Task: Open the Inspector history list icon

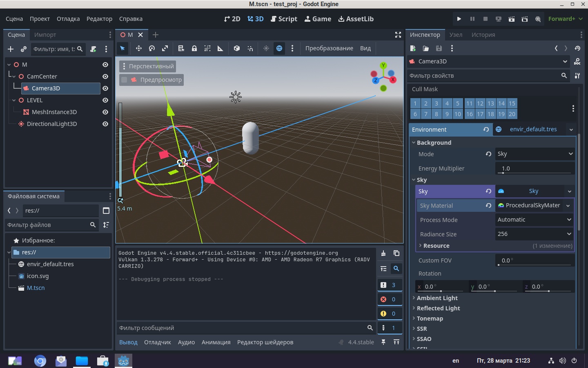Action: [577, 48]
